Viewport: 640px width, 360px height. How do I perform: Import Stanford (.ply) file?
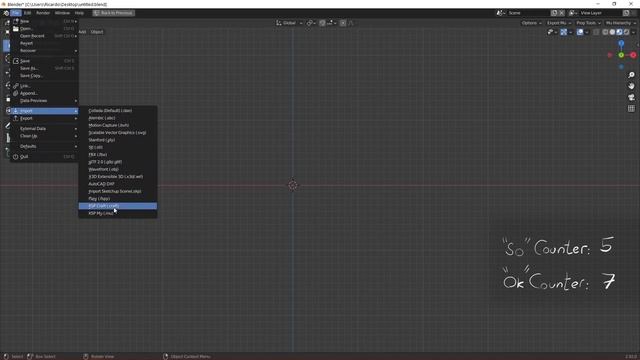pyautogui.click(x=118, y=140)
